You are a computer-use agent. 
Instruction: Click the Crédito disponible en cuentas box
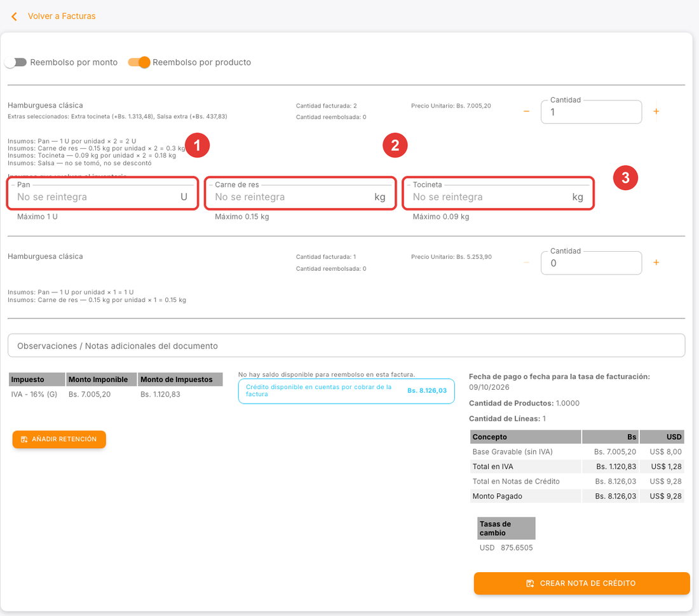pos(346,391)
